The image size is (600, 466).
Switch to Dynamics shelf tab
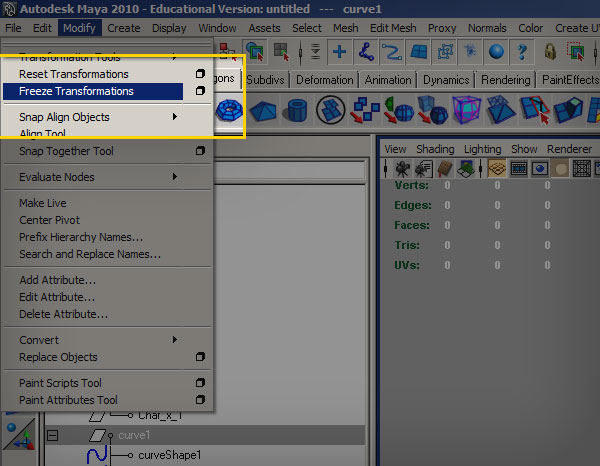point(446,80)
